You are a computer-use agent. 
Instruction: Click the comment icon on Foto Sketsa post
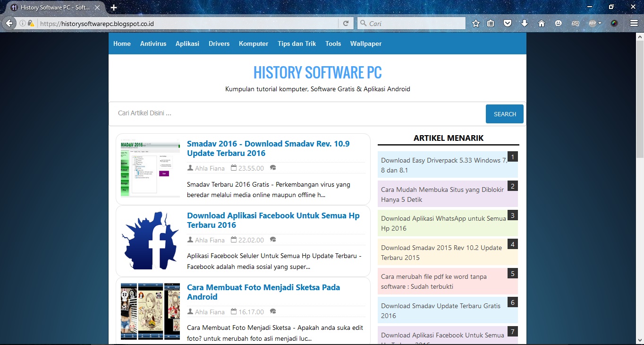pyautogui.click(x=273, y=311)
